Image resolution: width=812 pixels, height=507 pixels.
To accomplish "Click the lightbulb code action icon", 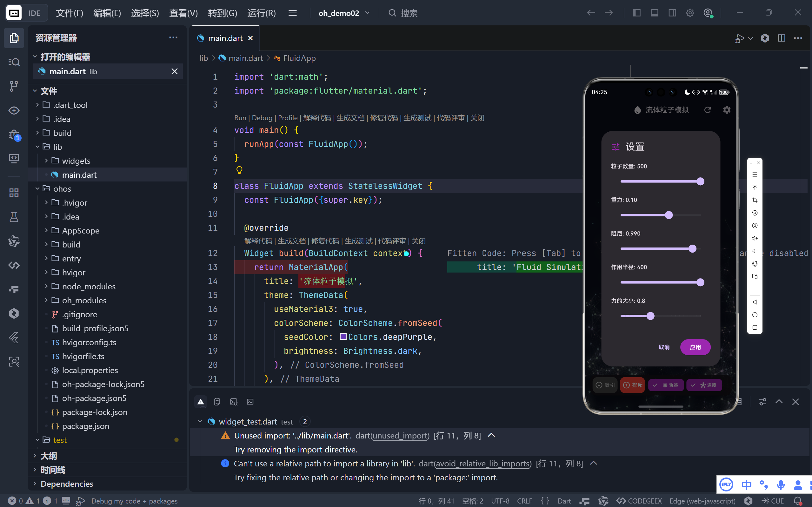I will pos(239,170).
